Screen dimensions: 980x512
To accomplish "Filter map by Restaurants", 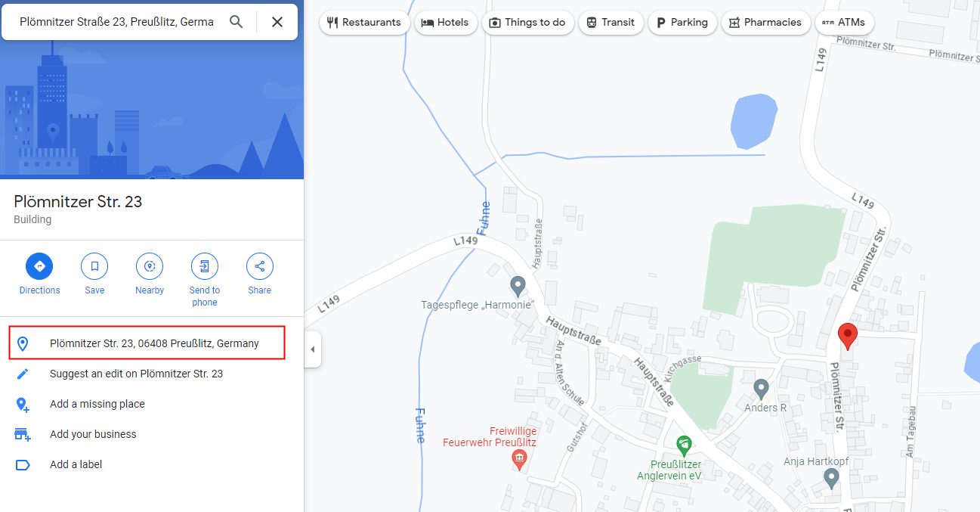I will click(x=364, y=23).
